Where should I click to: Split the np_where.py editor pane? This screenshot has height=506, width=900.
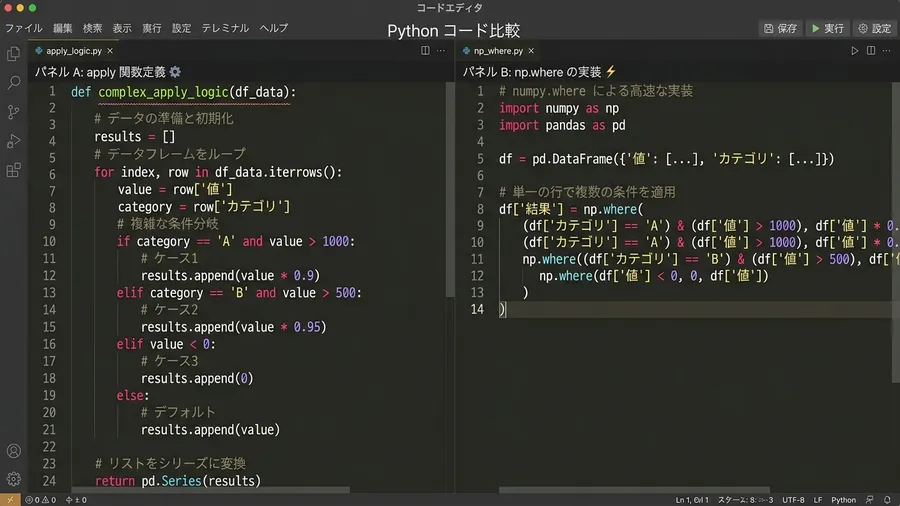pyautogui.click(x=871, y=50)
